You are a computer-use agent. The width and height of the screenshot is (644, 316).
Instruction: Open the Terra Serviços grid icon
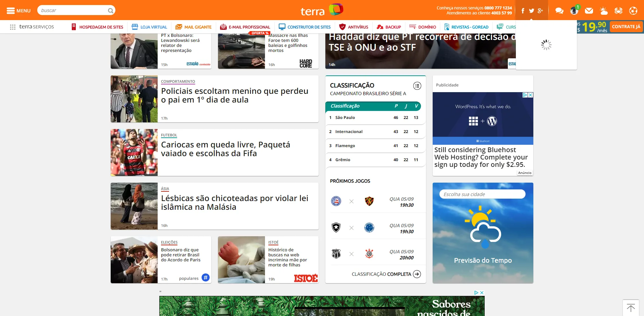click(x=13, y=27)
